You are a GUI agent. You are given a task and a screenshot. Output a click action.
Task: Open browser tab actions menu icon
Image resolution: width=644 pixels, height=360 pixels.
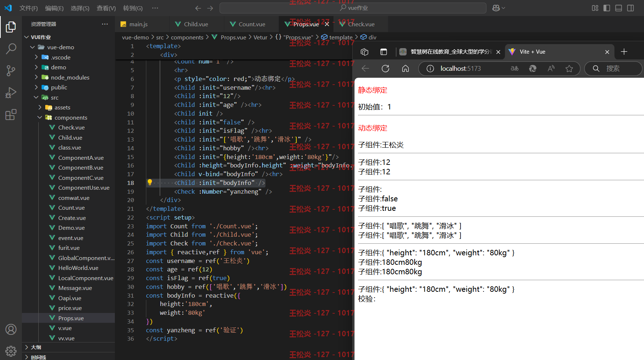pyautogui.click(x=384, y=52)
